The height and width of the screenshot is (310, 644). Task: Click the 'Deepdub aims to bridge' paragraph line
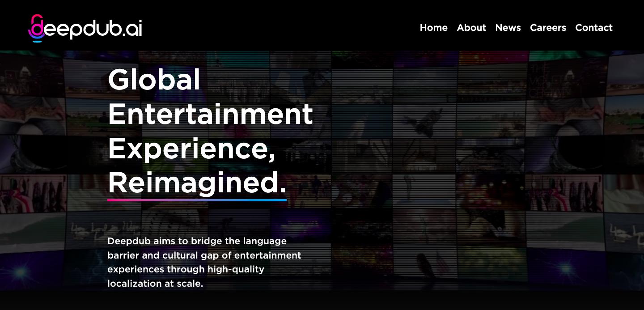click(197, 241)
